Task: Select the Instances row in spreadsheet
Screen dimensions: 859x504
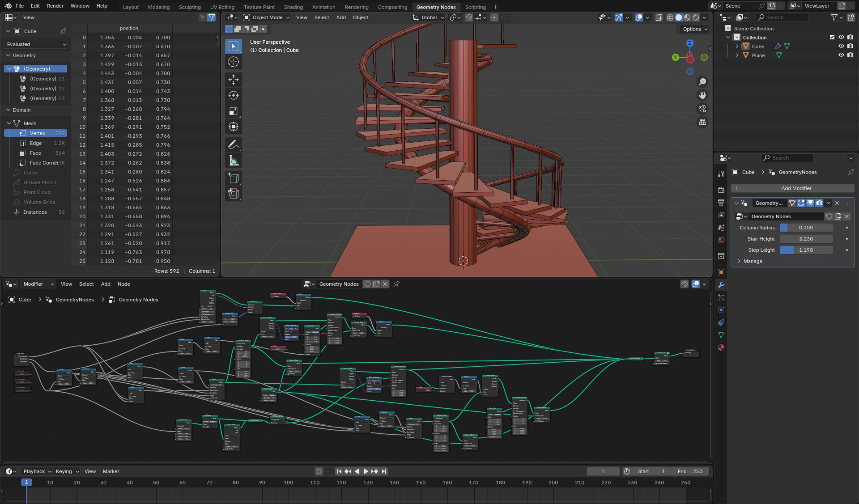Action: (x=36, y=212)
